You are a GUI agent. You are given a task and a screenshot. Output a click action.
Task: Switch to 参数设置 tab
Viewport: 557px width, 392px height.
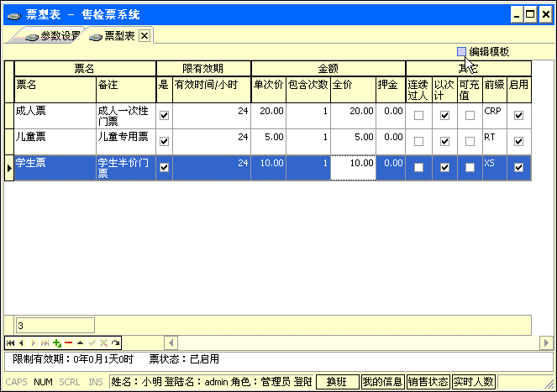point(54,36)
